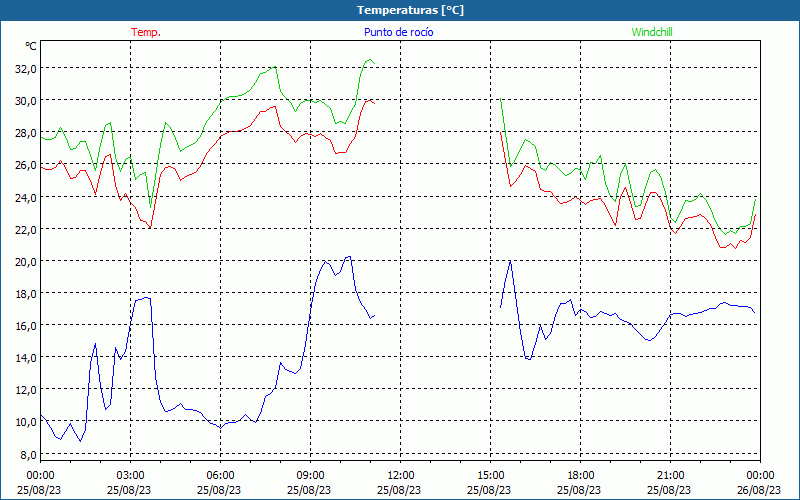The image size is (800, 500).
Task: Click the 12:00 time axis label
Action: 401,475
